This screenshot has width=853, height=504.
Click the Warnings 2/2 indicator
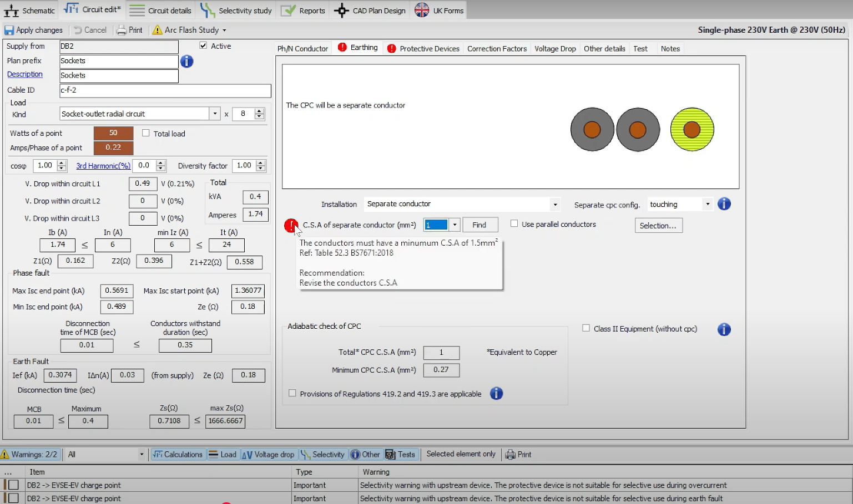point(29,454)
